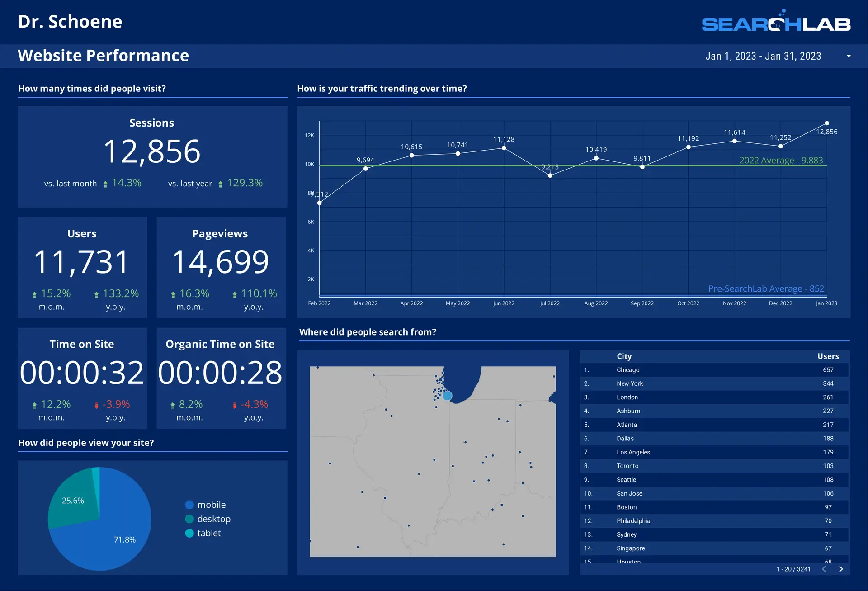Go to previous page of city table
This screenshot has height=591, width=868.
(824, 569)
